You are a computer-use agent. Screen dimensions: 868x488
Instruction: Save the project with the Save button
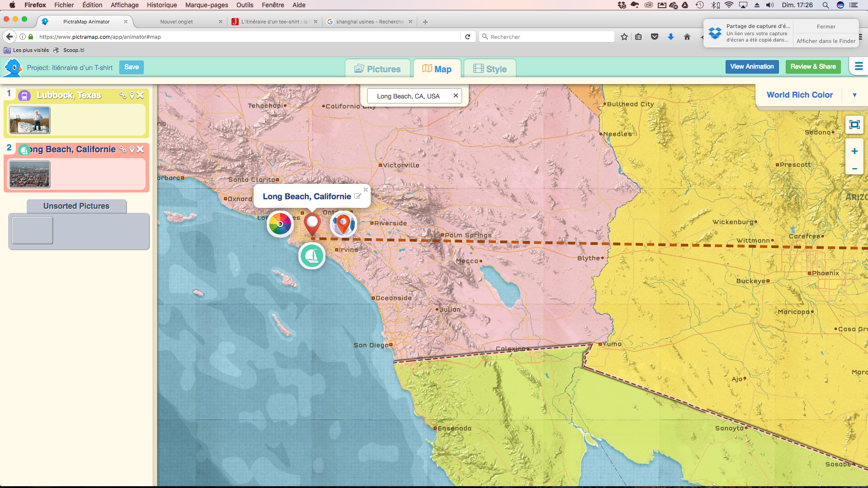coord(132,67)
